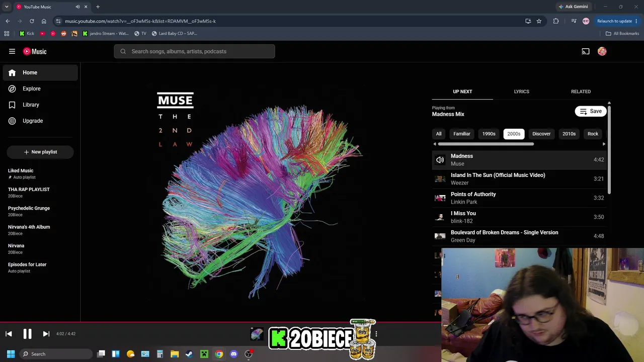644x362 pixels.
Task: Open the Chrome extensions menu
Action: coord(556,21)
